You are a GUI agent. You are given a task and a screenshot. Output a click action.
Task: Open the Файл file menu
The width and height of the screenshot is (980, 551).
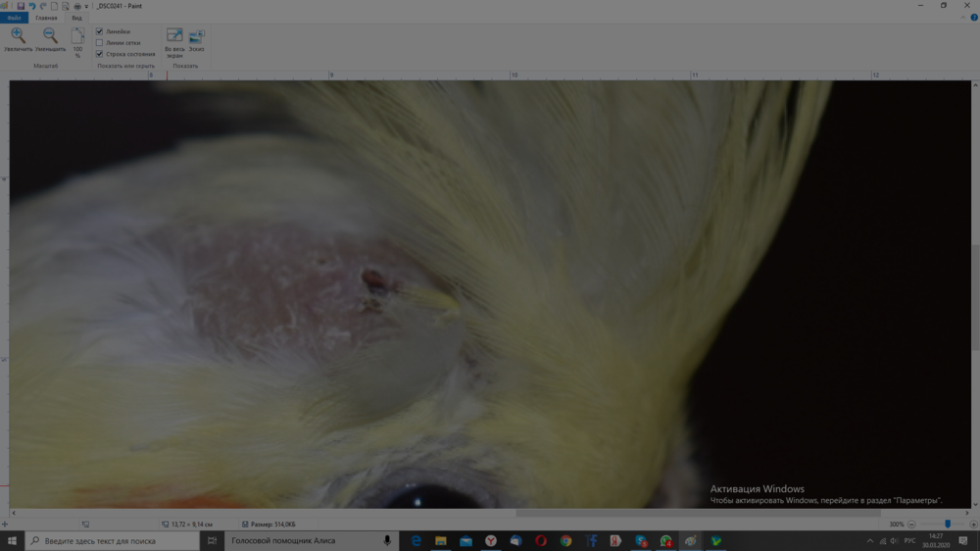[x=14, y=18]
